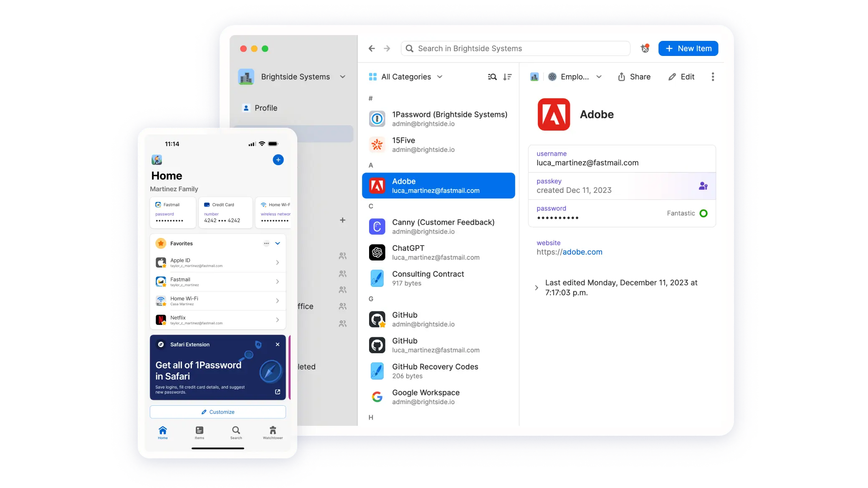Click the New Item button
The width and height of the screenshot is (868, 488).
[688, 48]
